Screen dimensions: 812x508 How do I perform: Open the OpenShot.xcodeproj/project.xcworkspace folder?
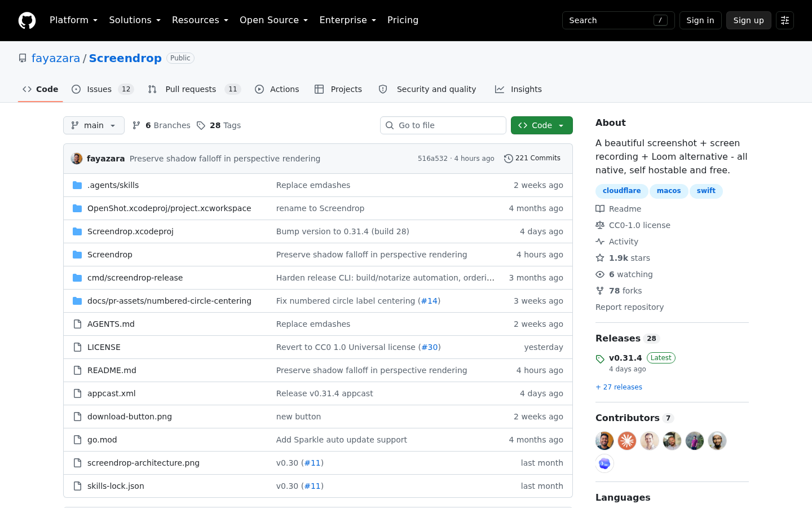click(x=169, y=208)
